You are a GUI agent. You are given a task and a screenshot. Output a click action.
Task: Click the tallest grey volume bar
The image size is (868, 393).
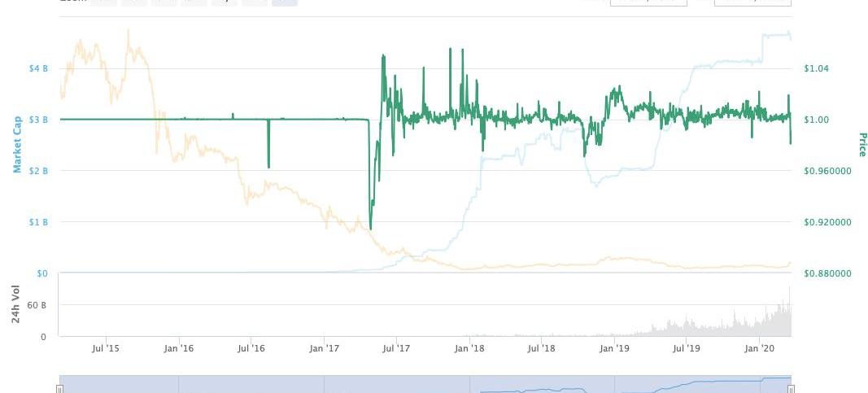(789, 311)
